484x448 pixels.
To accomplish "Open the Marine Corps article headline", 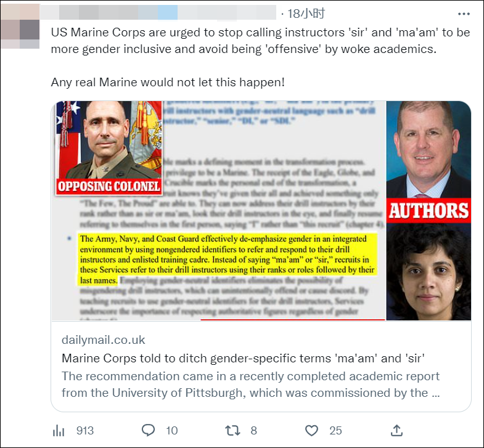I will [243, 358].
